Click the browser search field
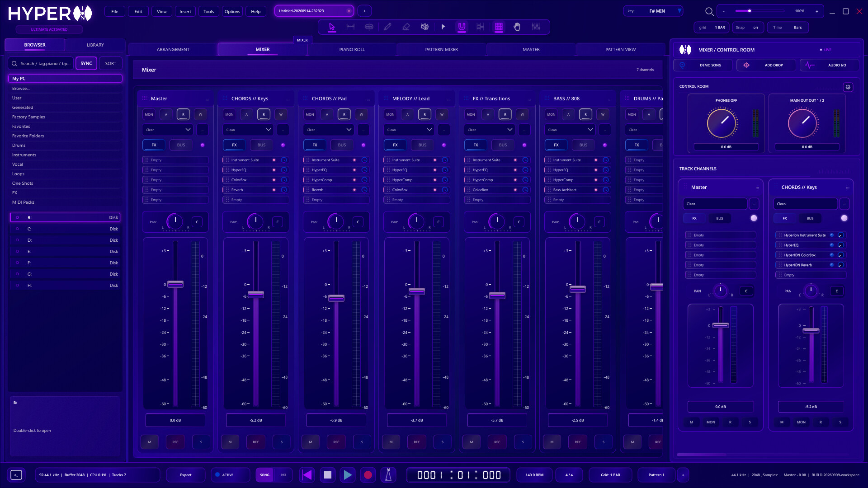The image size is (868, 488). point(41,64)
